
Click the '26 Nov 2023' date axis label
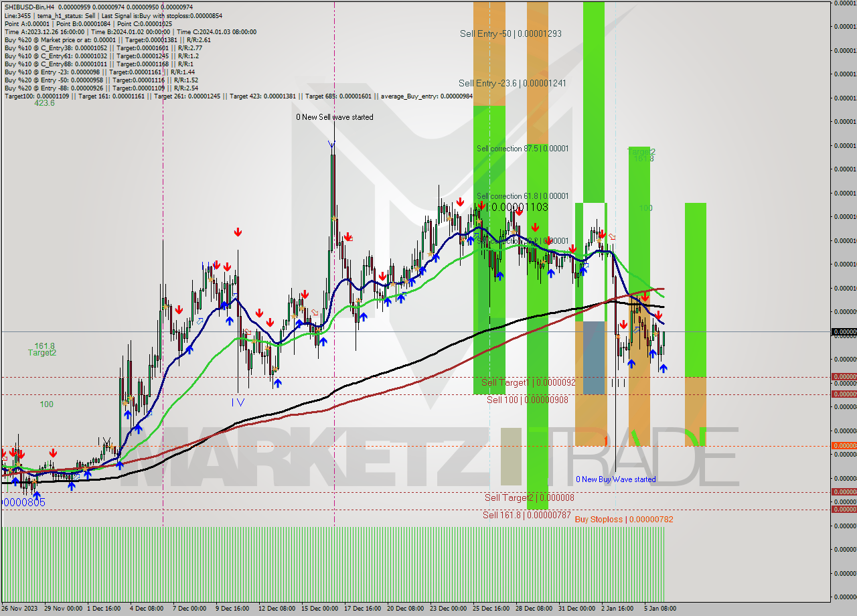click(x=20, y=609)
